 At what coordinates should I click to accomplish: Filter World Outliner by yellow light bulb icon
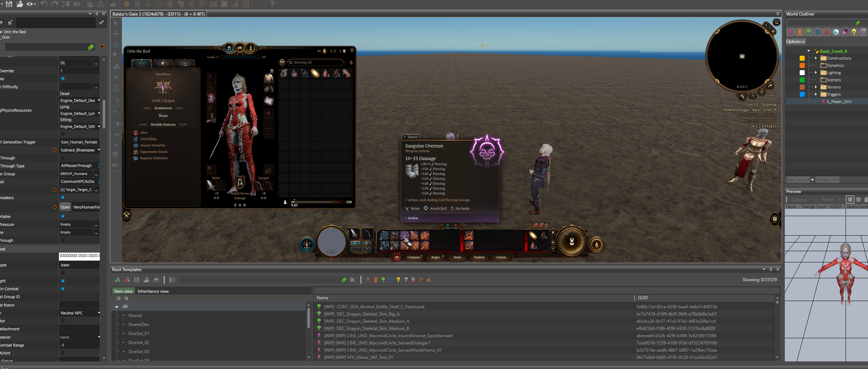pos(854,32)
